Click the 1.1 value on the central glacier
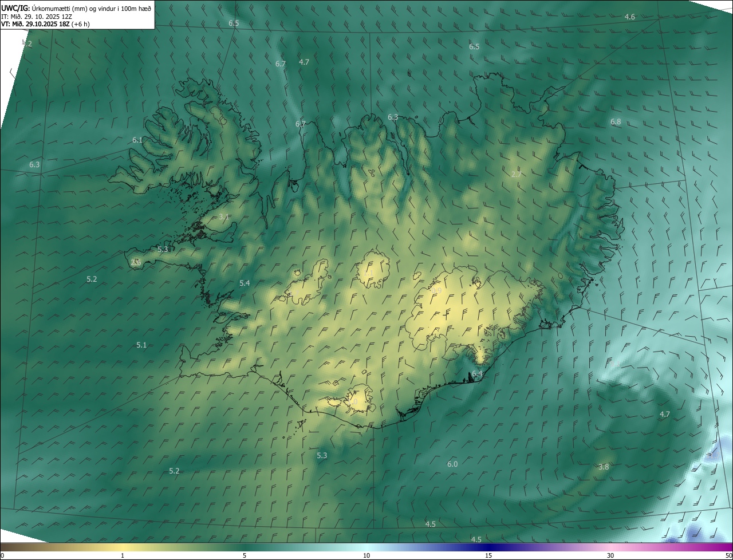This screenshot has width=733, height=560. (369, 273)
